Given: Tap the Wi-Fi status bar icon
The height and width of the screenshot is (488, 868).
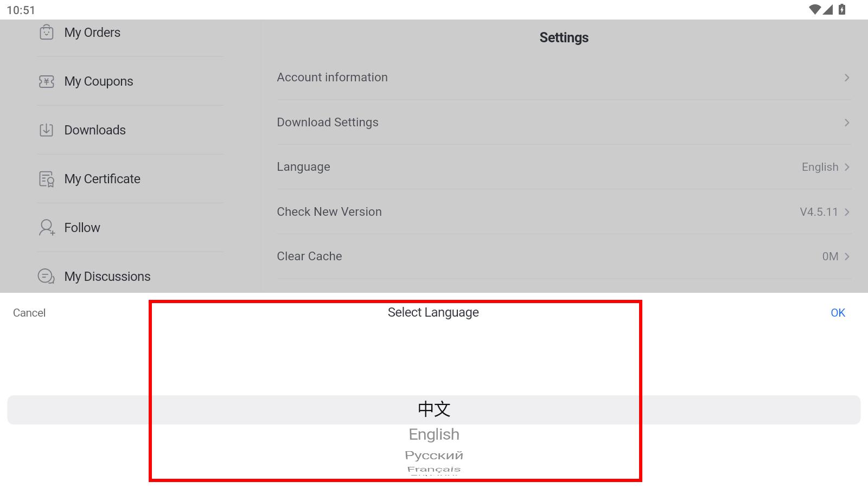Looking at the screenshot, I should [x=814, y=10].
